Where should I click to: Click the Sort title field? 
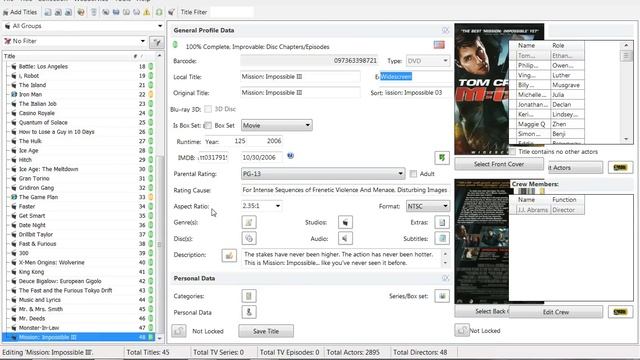416,93
